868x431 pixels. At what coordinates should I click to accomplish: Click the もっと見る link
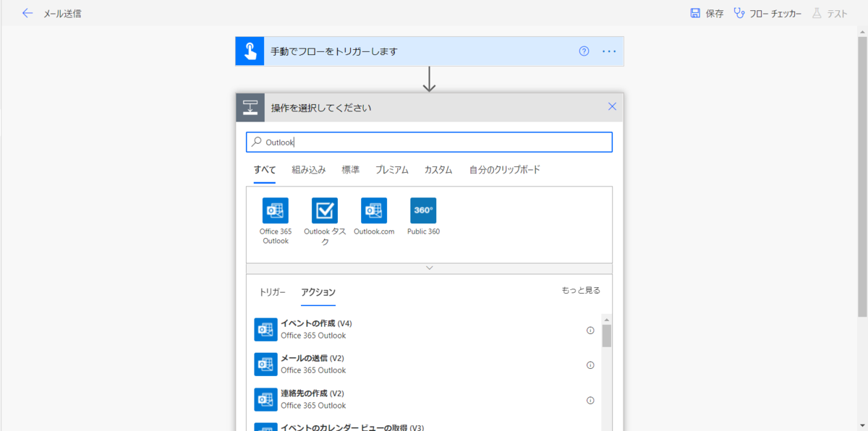(581, 291)
